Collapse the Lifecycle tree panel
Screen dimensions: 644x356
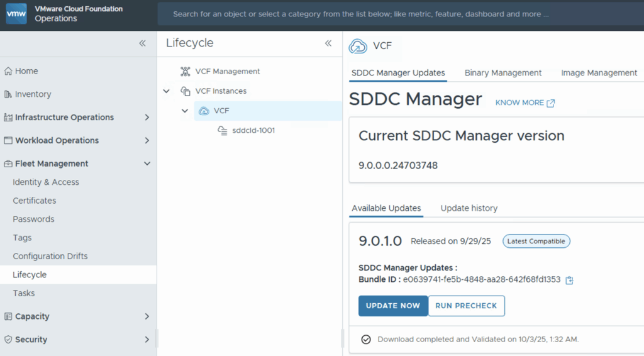tap(328, 43)
